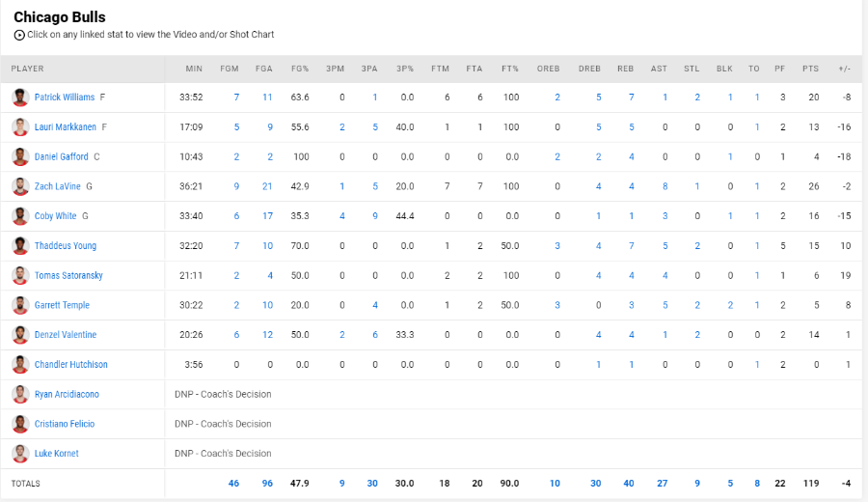Open Lauri Markkanen player page

[x=66, y=126]
